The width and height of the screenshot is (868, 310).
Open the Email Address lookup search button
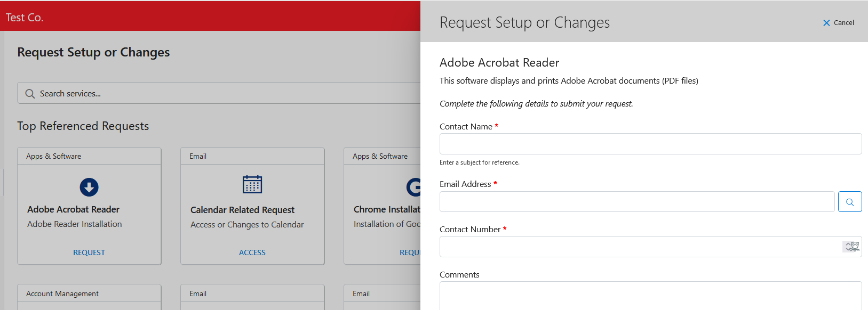850,202
